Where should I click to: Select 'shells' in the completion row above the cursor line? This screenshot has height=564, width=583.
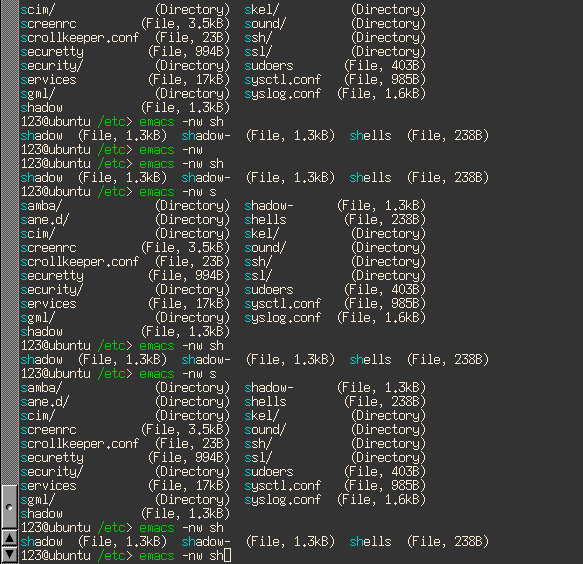(370, 542)
